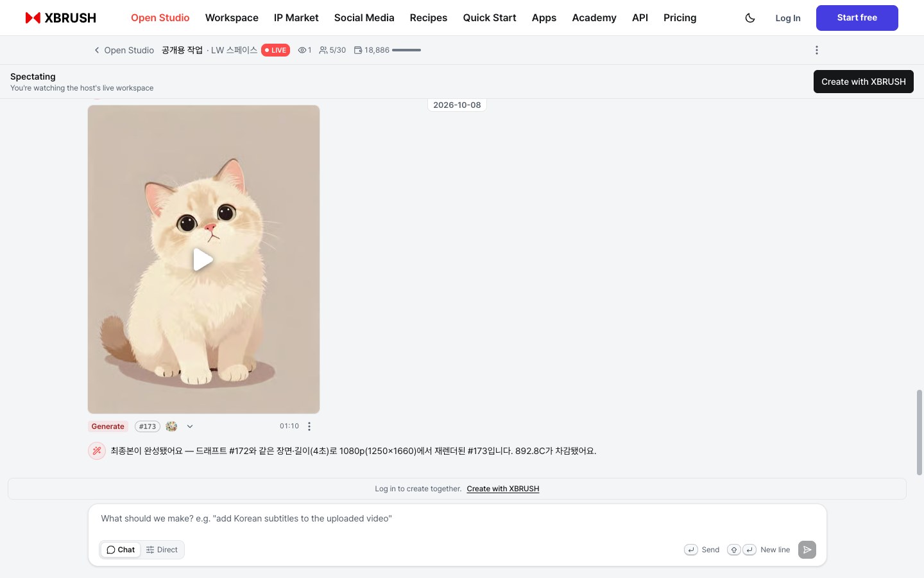
Task: Open the Open Studio tab
Action: pyautogui.click(x=160, y=18)
